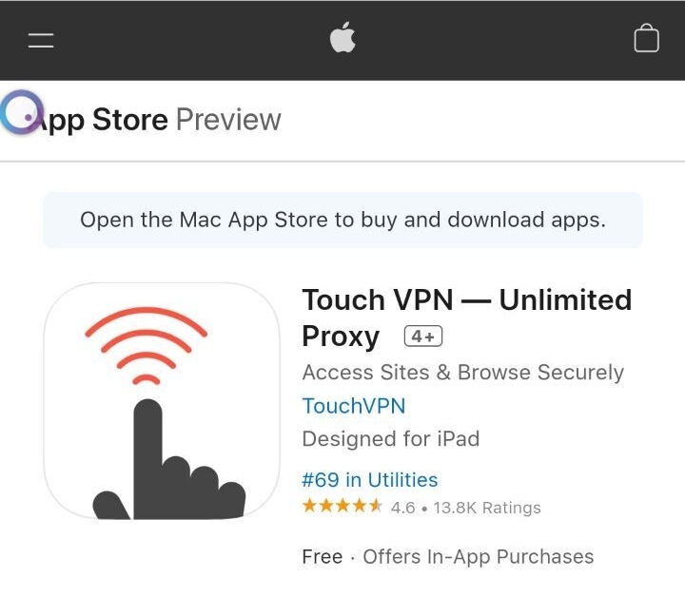Click the Open the Mac App Store banner
Viewport: 685px width, 616px height.
342,220
